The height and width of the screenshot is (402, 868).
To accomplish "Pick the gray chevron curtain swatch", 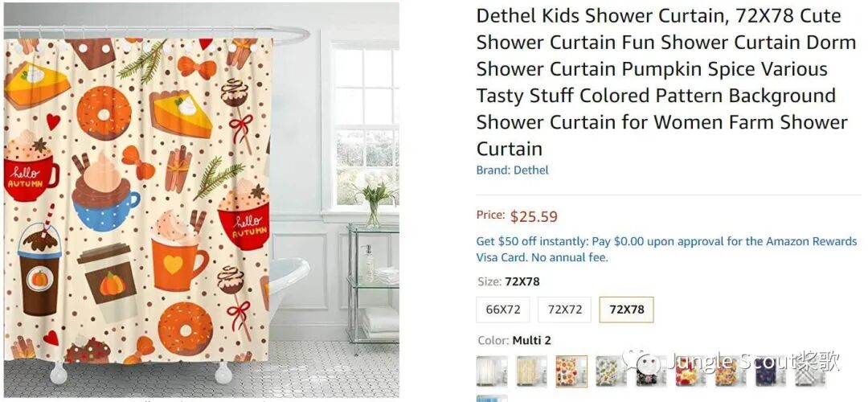I will click(x=810, y=371).
